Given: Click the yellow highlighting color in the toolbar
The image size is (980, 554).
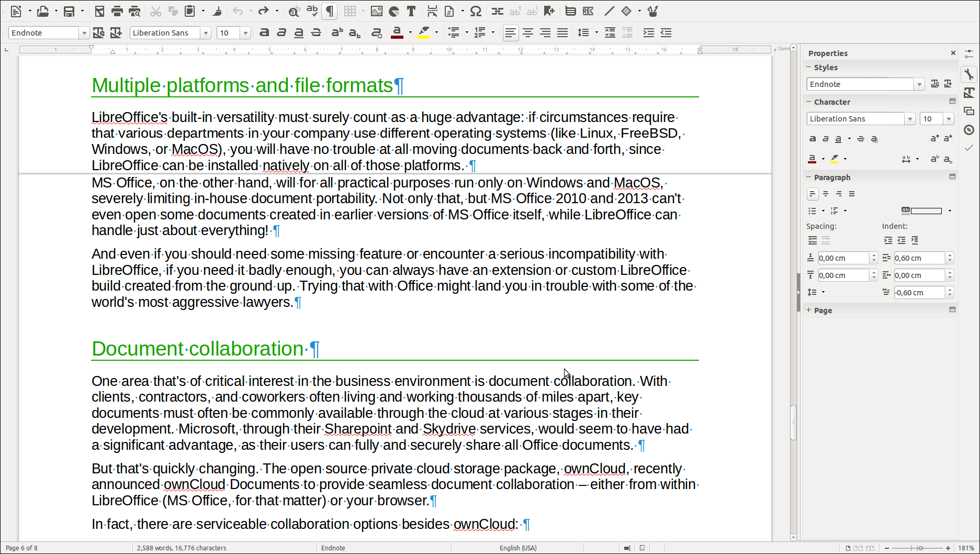Looking at the screenshot, I should [x=424, y=32].
